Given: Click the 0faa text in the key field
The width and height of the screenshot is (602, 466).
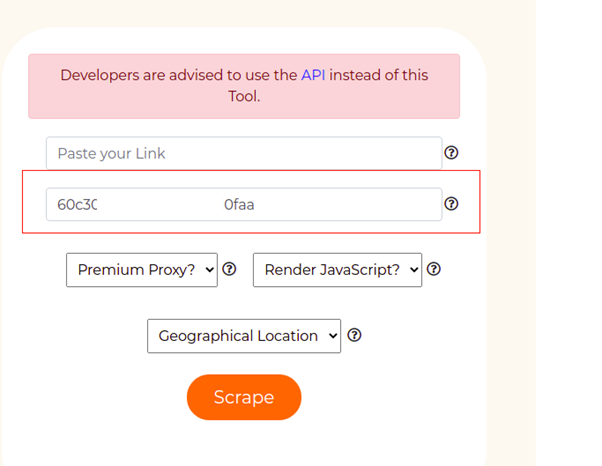Looking at the screenshot, I should [239, 205].
